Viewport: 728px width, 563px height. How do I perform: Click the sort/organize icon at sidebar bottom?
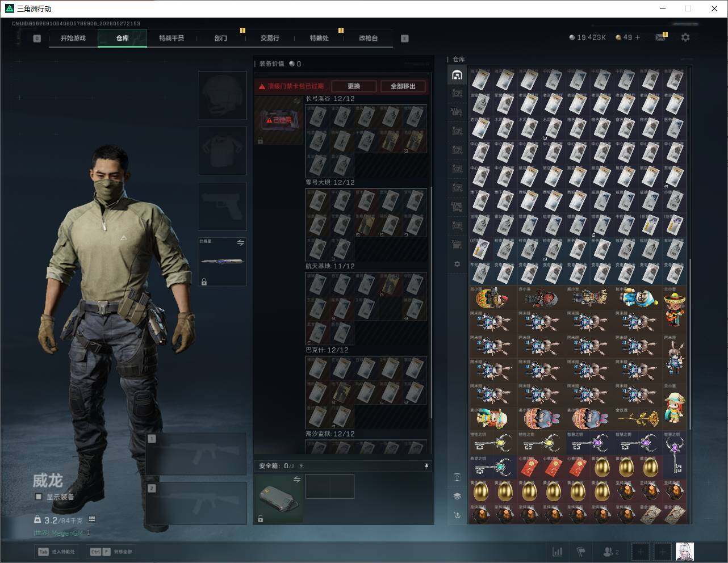click(457, 515)
